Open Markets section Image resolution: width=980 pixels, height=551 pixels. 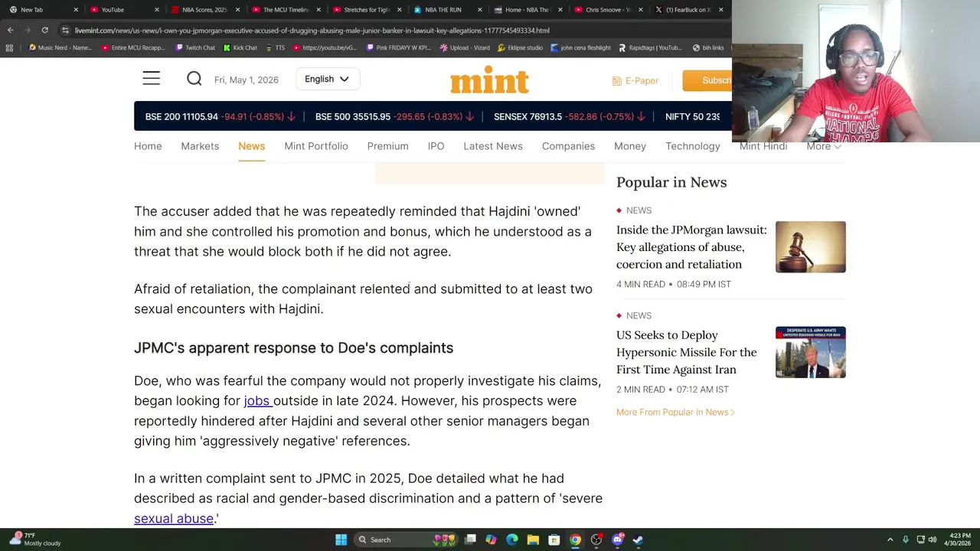click(200, 146)
